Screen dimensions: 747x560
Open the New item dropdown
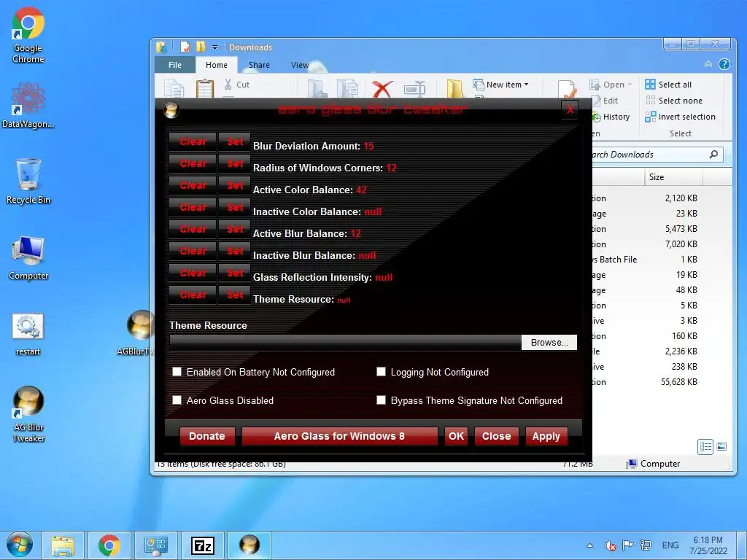coord(500,85)
